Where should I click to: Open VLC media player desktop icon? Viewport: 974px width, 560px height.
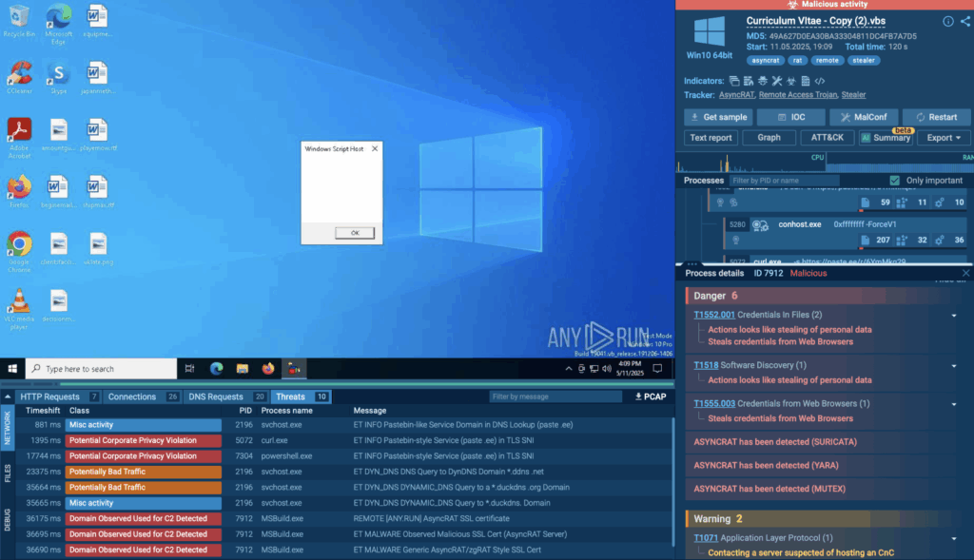tap(19, 309)
